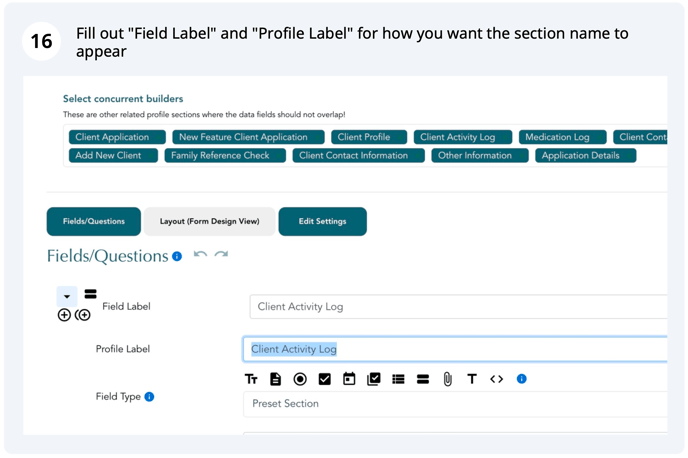This screenshot has height=458, width=688.
Task: Select the text field type icon
Action: (x=251, y=379)
